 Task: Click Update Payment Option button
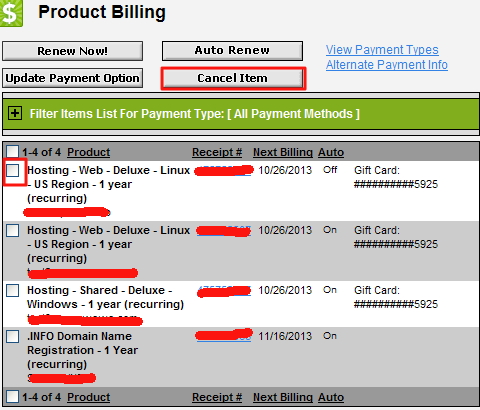[x=72, y=78]
